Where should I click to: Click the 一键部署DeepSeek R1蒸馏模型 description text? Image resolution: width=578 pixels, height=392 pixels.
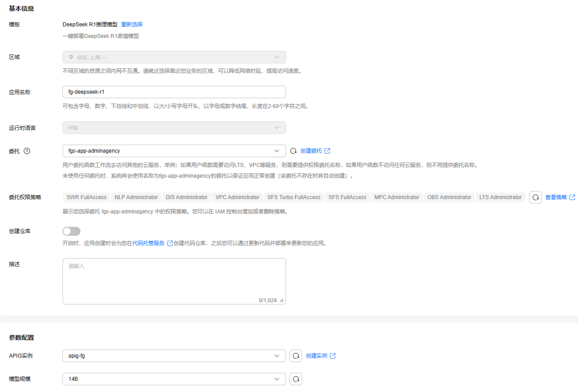(x=101, y=36)
